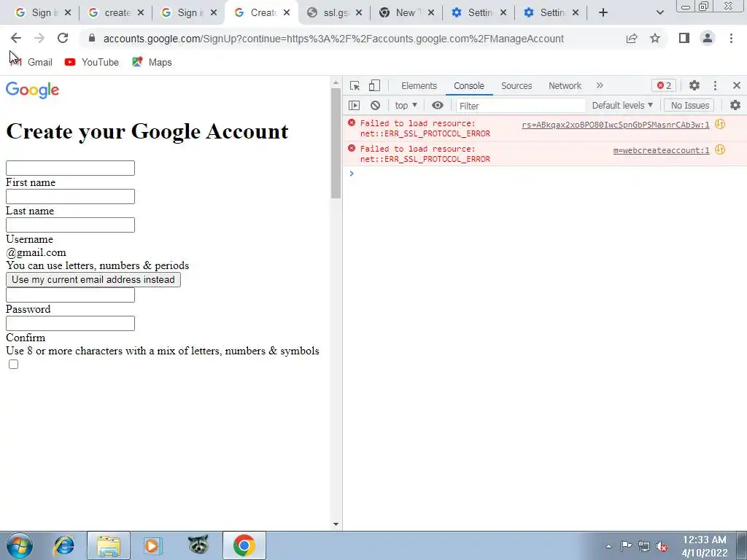Click the Confirm password field
The height and width of the screenshot is (560, 747).
[x=71, y=324]
